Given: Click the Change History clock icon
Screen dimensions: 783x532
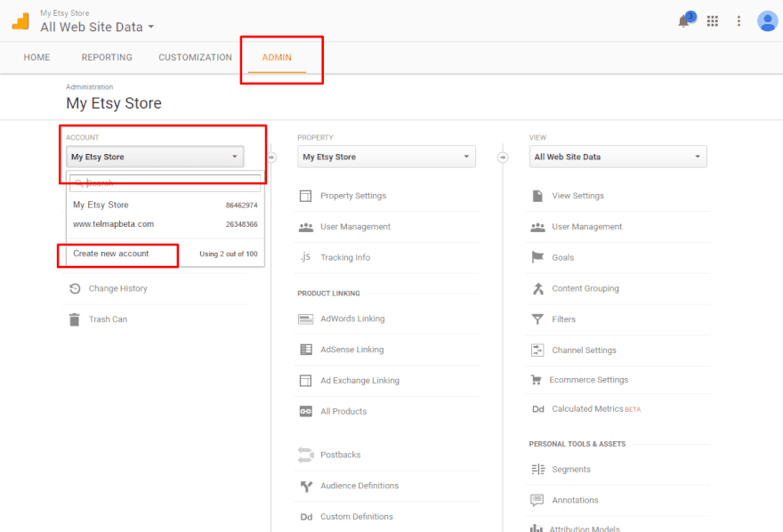Looking at the screenshot, I should 75,288.
